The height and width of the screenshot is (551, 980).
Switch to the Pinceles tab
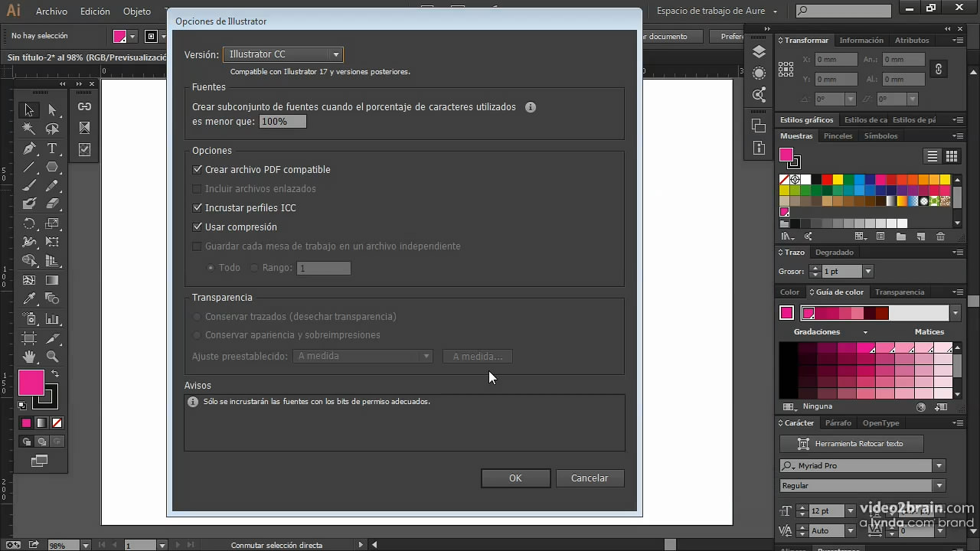[838, 136]
